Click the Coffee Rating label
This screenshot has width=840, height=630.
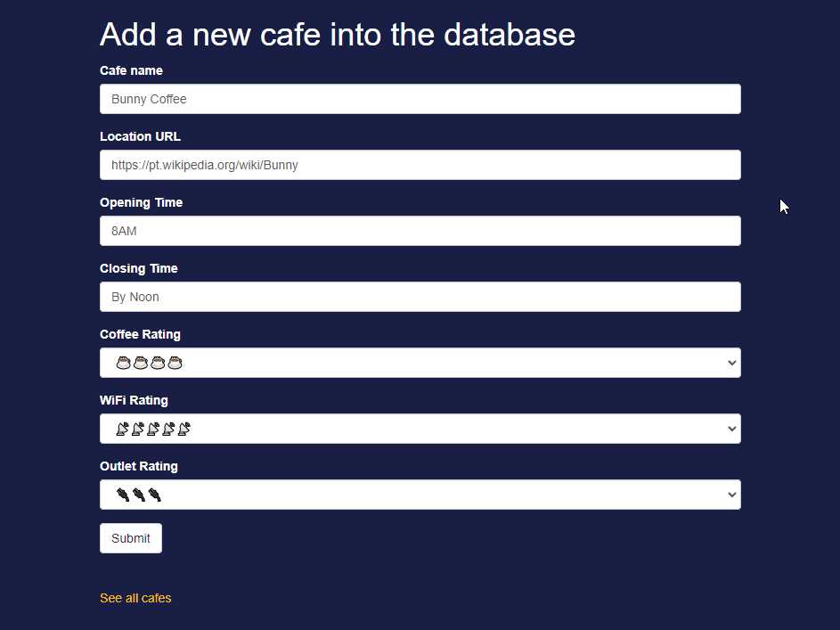pyautogui.click(x=141, y=334)
